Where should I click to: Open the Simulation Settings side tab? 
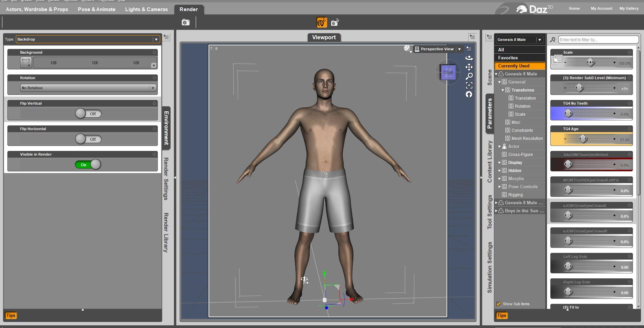pyautogui.click(x=490, y=267)
